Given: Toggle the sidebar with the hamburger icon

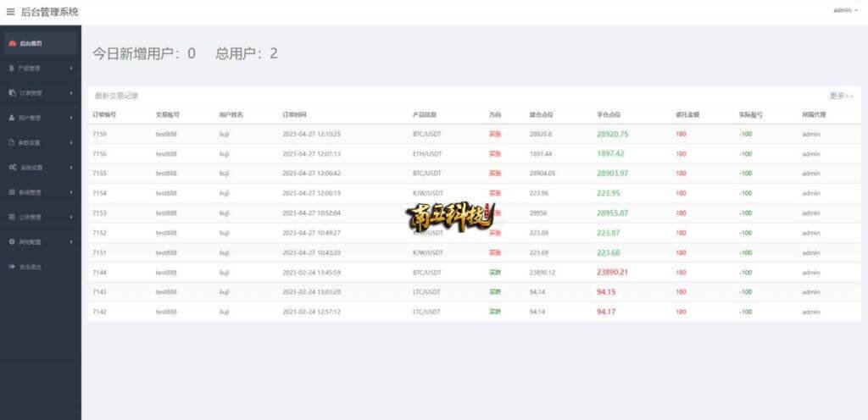Looking at the screenshot, I should (x=10, y=12).
